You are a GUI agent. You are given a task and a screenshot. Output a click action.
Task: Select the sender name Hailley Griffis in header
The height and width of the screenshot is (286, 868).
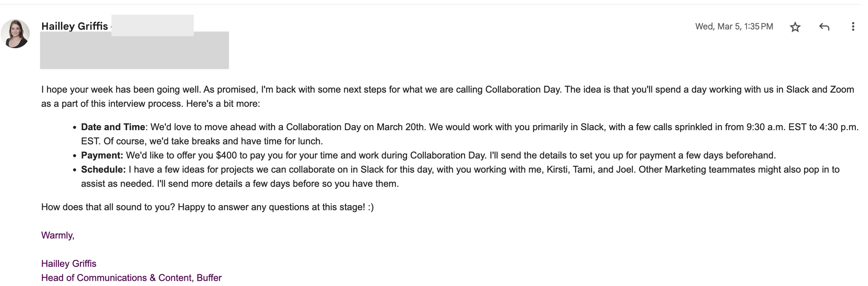74,26
